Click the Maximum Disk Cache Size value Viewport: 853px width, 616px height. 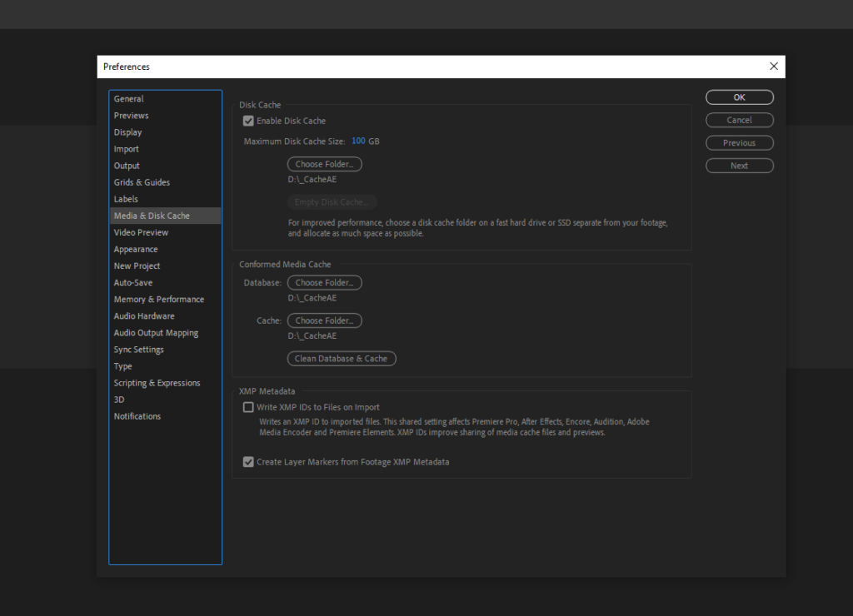[358, 142]
